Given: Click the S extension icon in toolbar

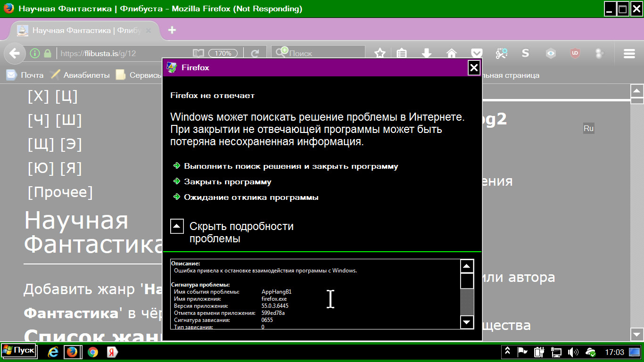Looking at the screenshot, I should tap(526, 53).
